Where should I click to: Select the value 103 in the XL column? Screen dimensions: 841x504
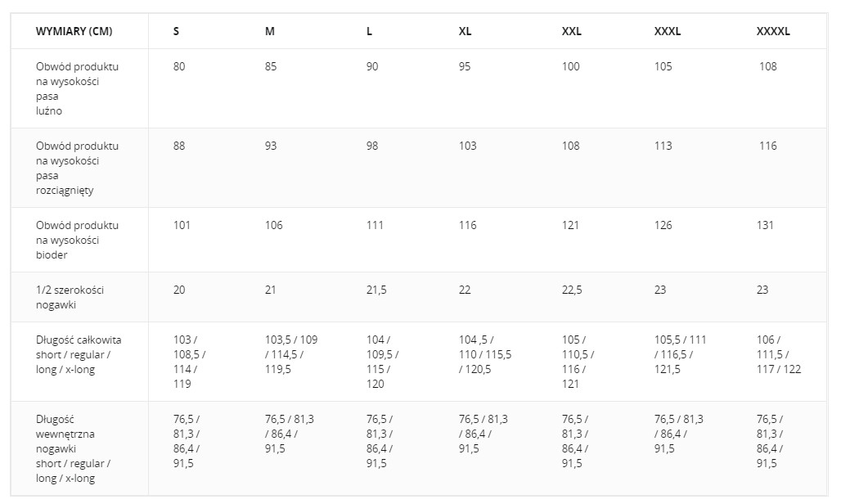[x=467, y=146]
